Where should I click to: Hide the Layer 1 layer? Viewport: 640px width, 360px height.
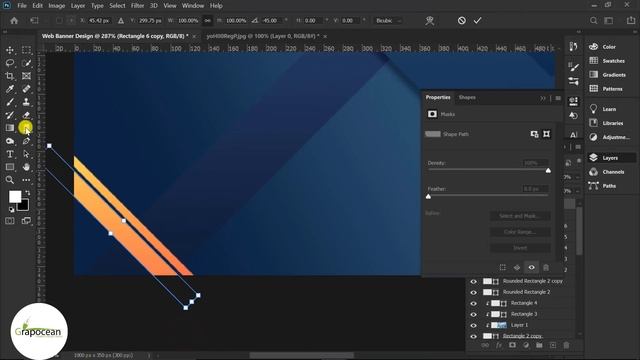pos(473,325)
